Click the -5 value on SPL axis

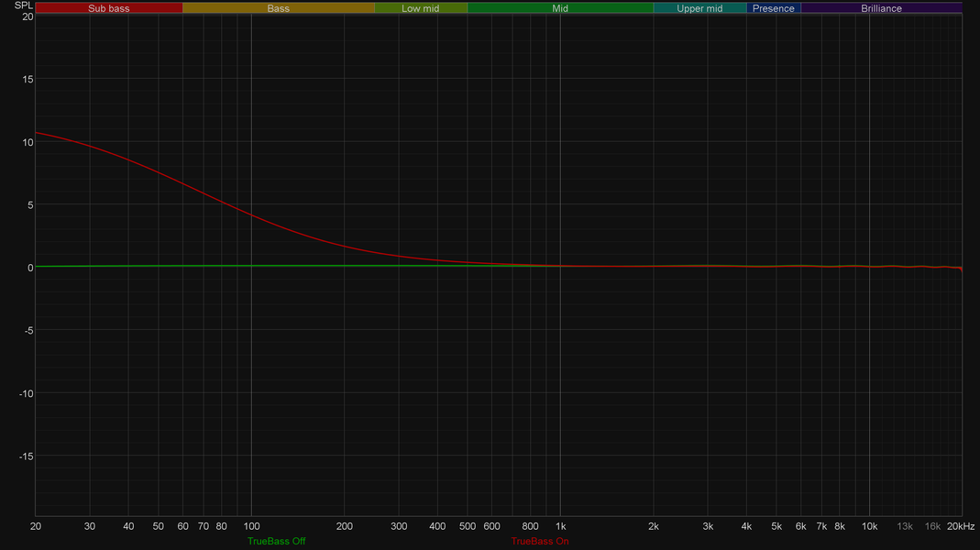[x=28, y=331]
